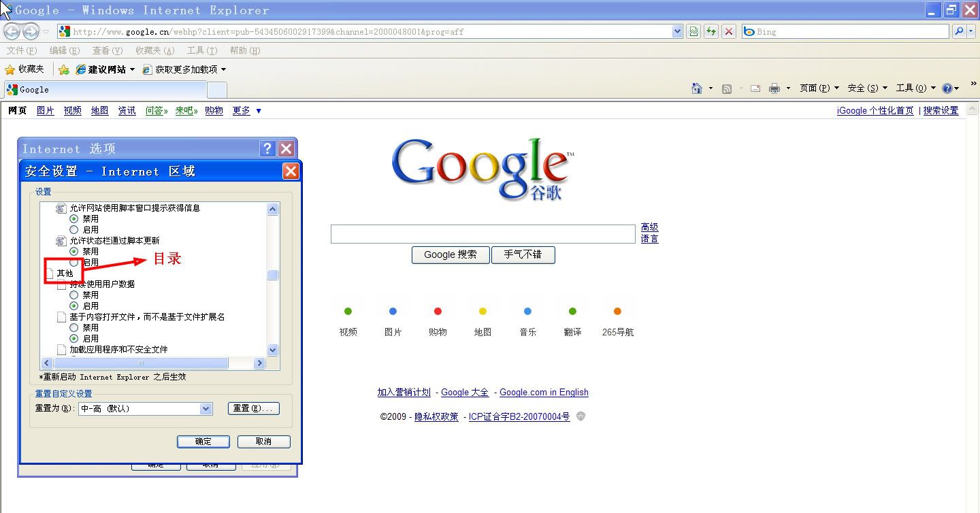Click the add to favorites bar star icon
The image size is (980, 513).
click(x=64, y=69)
